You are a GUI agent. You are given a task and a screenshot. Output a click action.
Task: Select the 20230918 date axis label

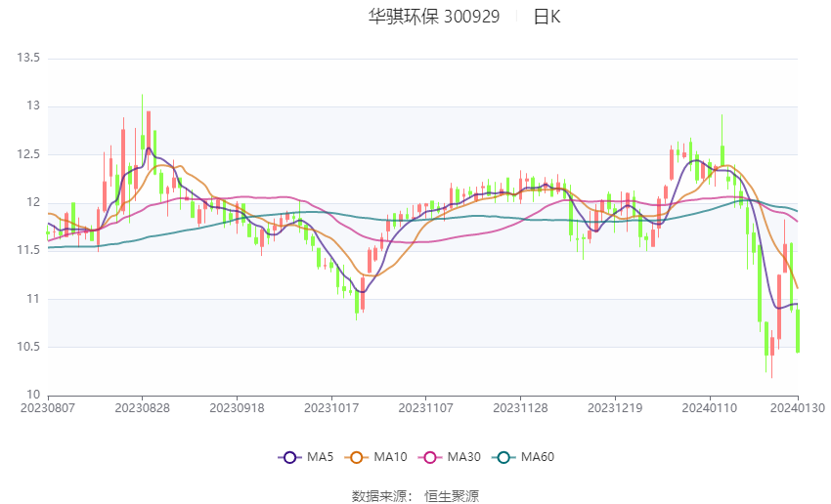click(x=237, y=408)
